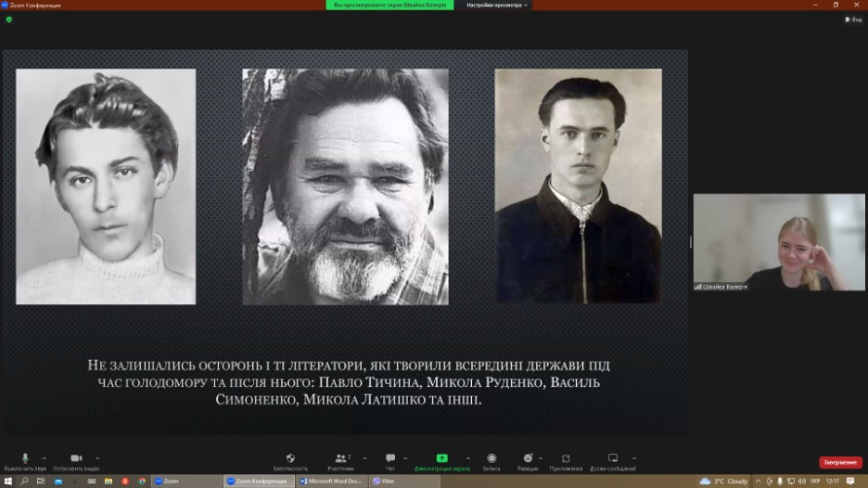This screenshot has height=488, width=868.
Task: Expand share screen options arrow
Action: [x=468, y=458]
